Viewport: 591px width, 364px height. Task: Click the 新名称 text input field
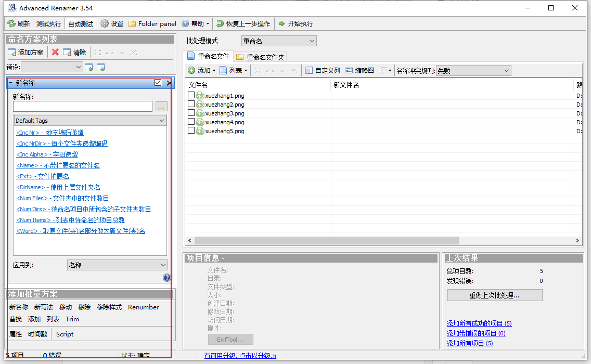(83, 107)
